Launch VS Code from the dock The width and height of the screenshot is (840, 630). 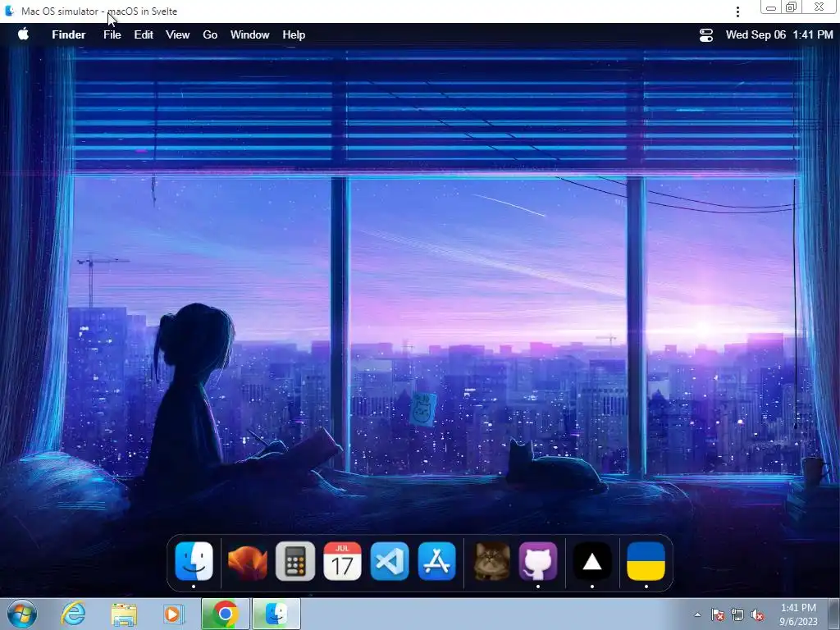[390, 561]
